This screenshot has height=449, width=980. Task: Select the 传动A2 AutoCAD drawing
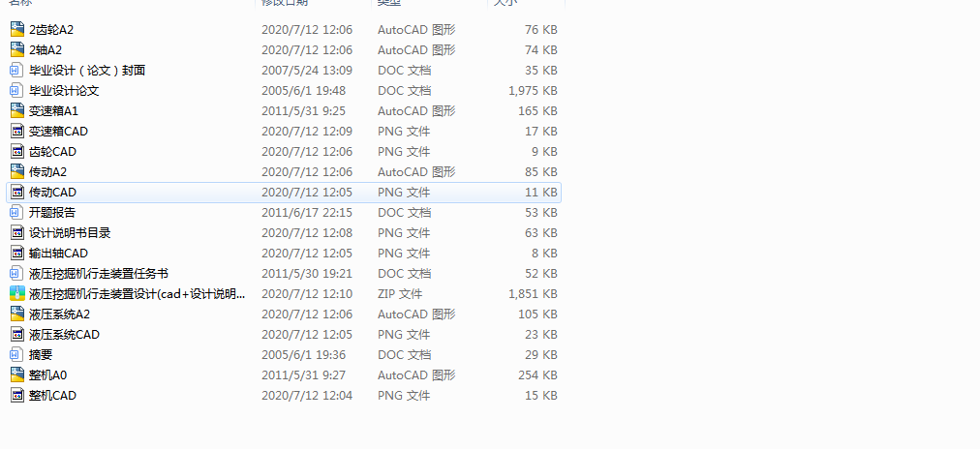47,171
